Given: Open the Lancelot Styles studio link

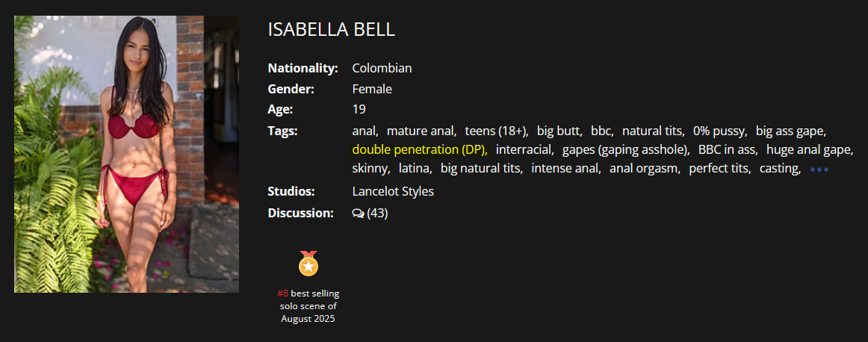Looking at the screenshot, I should [x=392, y=191].
